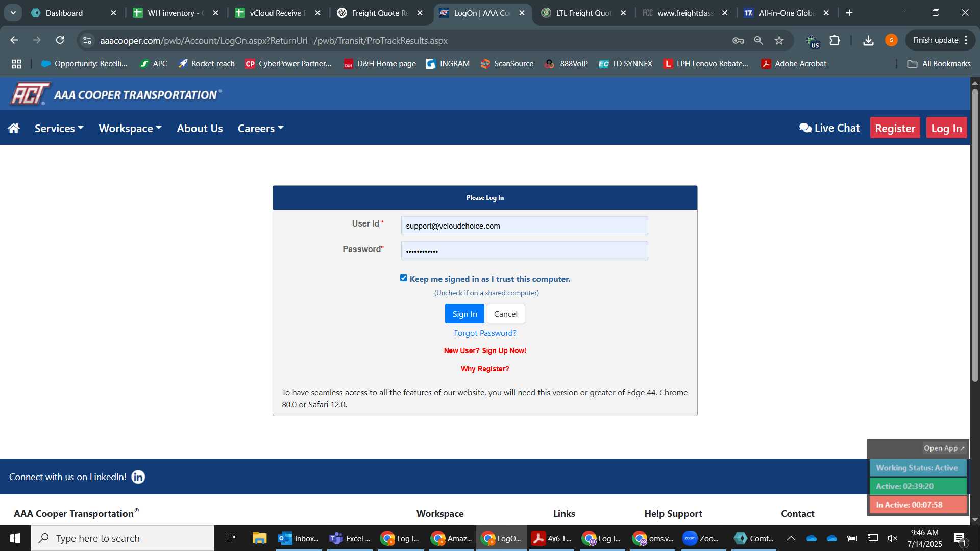Open the site information icon in address bar
980x551 pixels.
[x=87, y=40]
